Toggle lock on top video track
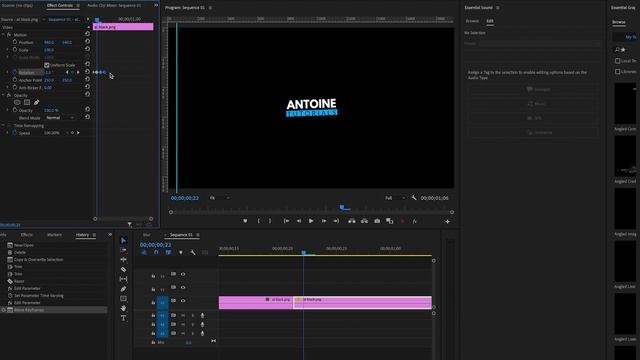This screenshot has width=640, height=360. (153, 276)
